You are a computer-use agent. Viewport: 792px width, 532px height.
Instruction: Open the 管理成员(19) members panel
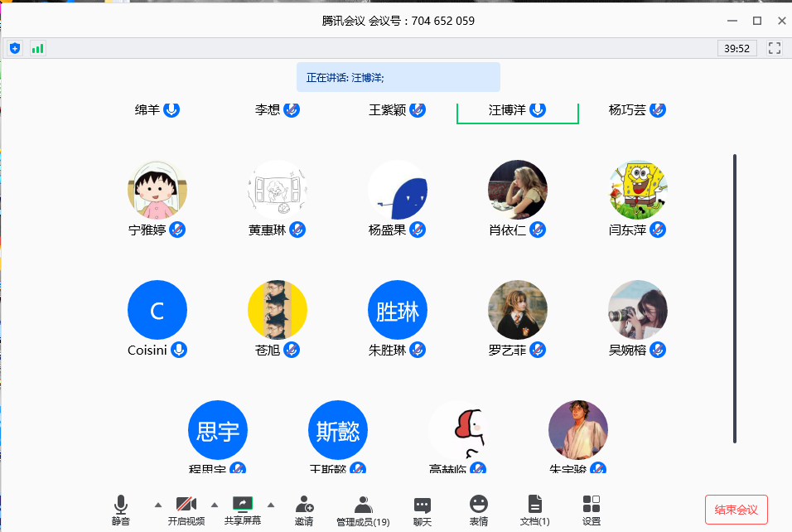click(x=363, y=510)
